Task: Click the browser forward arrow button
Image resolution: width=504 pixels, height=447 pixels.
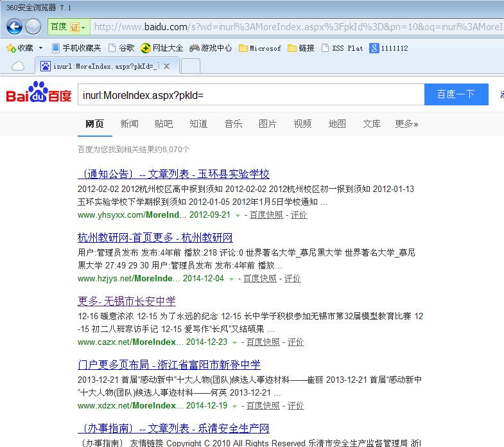Action: (x=33, y=26)
